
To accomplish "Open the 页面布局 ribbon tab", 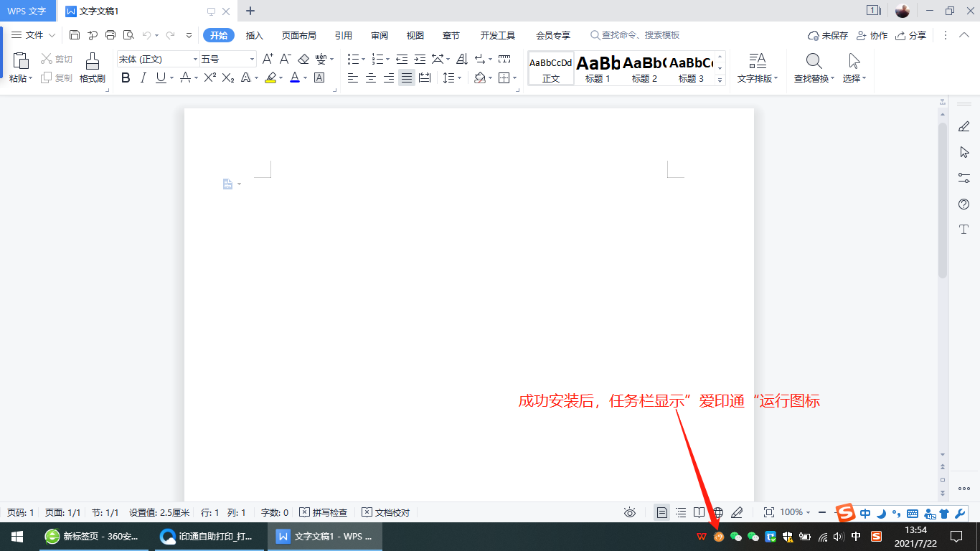I will pyautogui.click(x=298, y=35).
